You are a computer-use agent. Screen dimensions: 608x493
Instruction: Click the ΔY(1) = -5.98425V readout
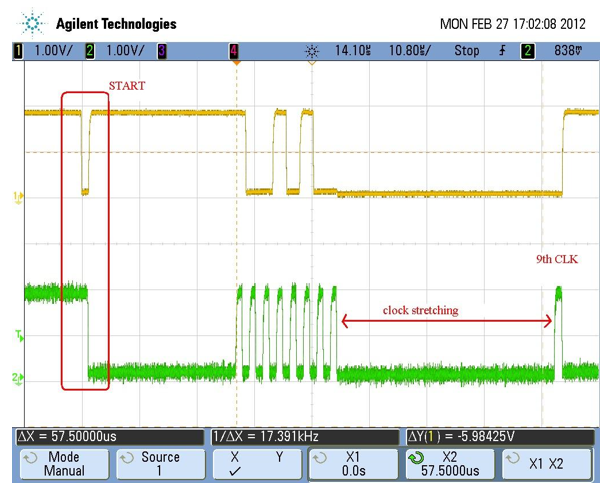500,437
